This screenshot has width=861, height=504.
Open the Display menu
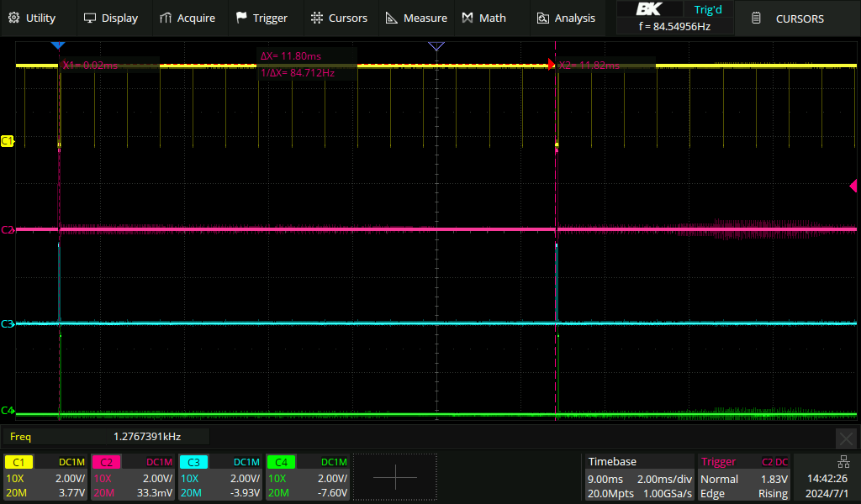point(111,18)
